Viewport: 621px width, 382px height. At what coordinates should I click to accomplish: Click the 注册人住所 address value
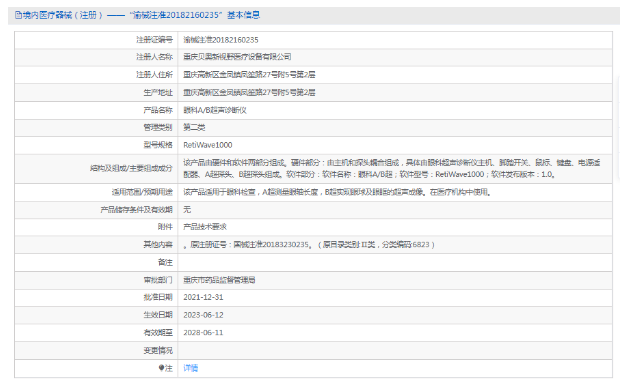click(x=249, y=74)
